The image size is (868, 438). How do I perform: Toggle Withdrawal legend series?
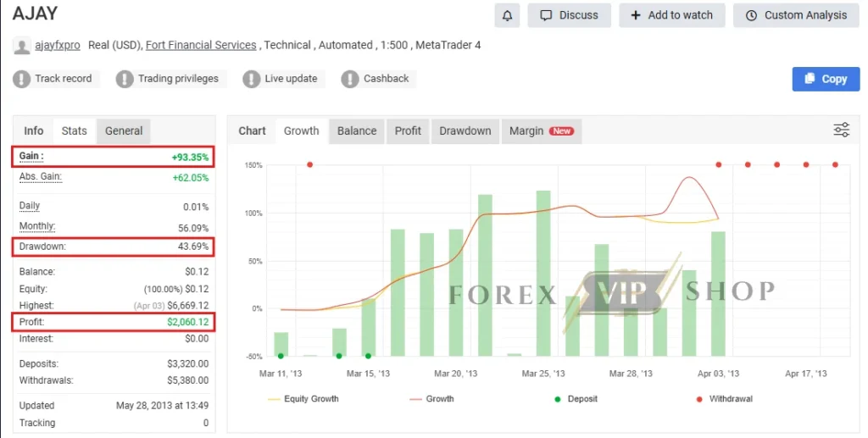click(x=724, y=399)
